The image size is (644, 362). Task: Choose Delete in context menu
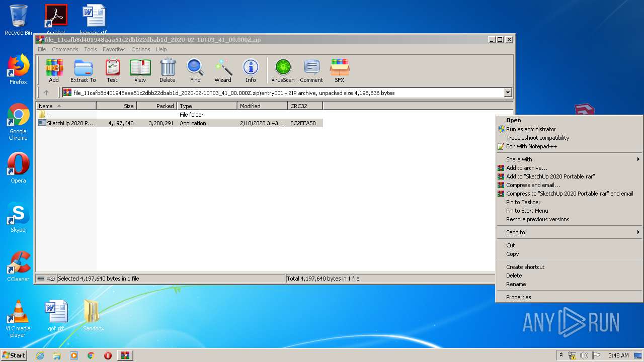point(569,276)
